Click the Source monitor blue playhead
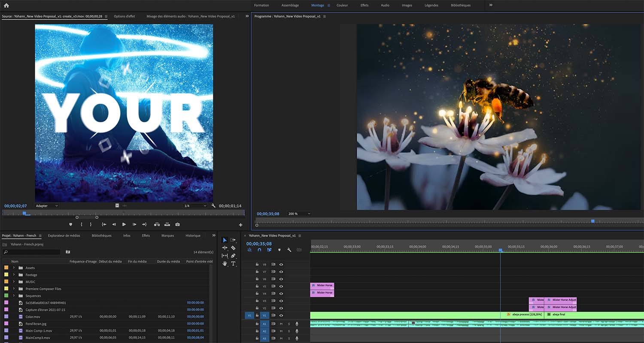 (24, 213)
